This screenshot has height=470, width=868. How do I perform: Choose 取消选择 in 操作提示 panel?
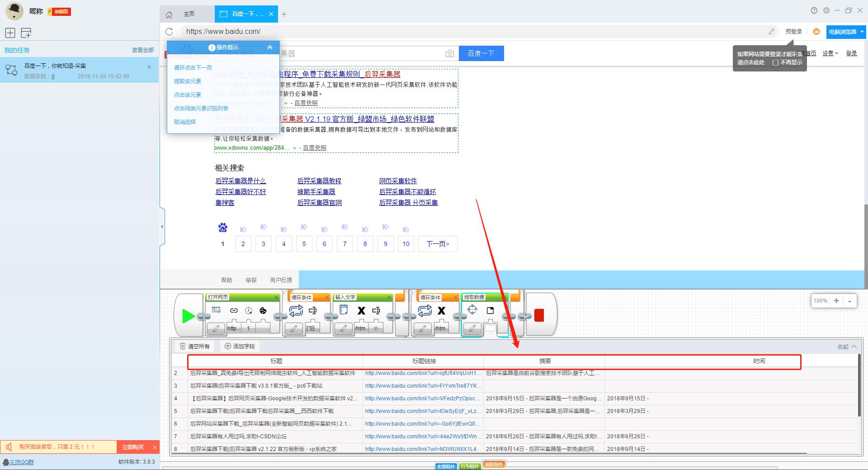(x=185, y=122)
